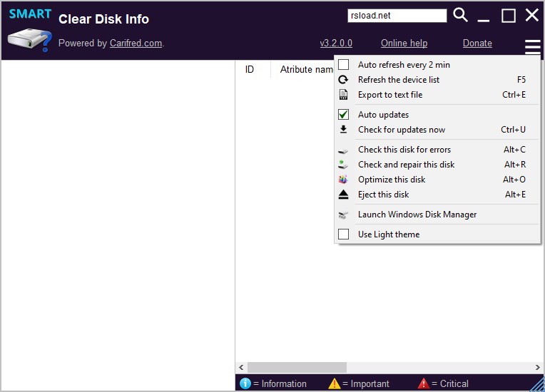The image size is (545, 392).
Task: Uncheck the Auto updates checkbox
Action: [x=343, y=114]
